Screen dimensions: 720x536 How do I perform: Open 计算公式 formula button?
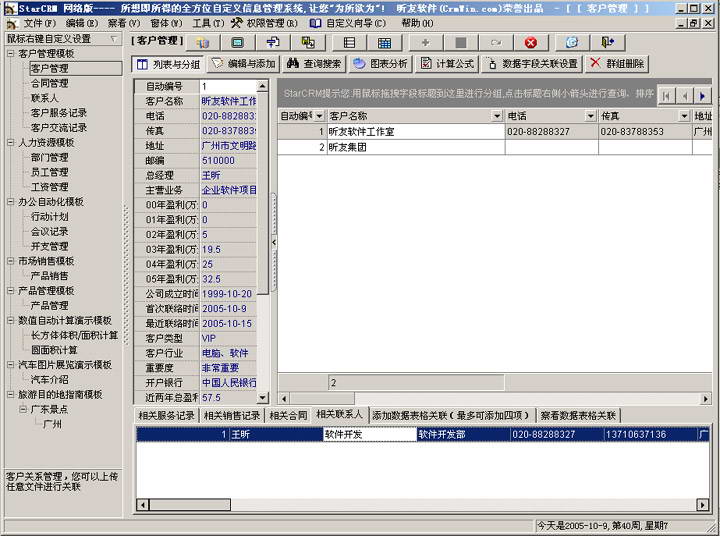(447, 64)
